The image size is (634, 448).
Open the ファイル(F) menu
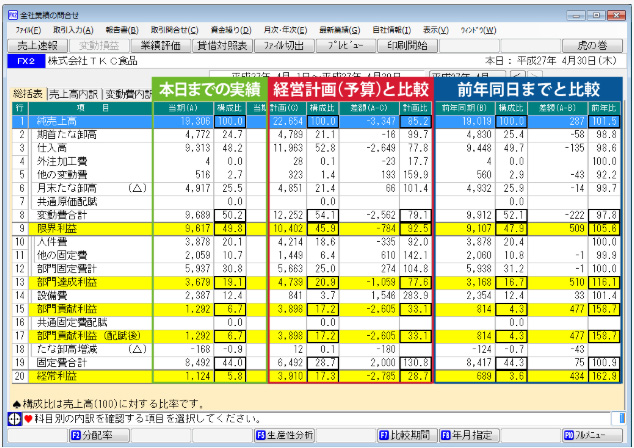28,30
